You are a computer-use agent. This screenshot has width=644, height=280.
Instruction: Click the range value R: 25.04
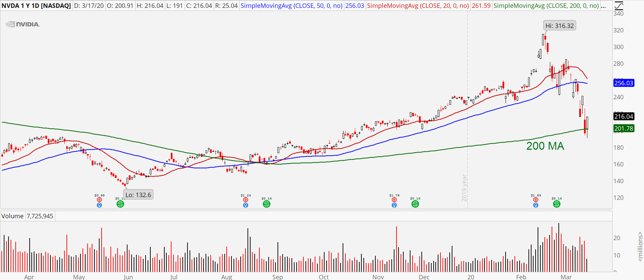pyautogui.click(x=226, y=6)
